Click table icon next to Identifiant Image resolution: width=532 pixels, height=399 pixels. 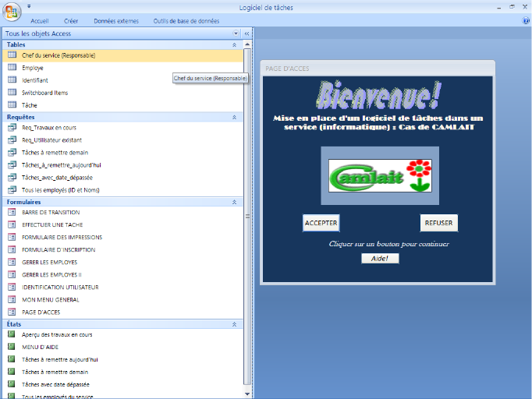point(12,79)
